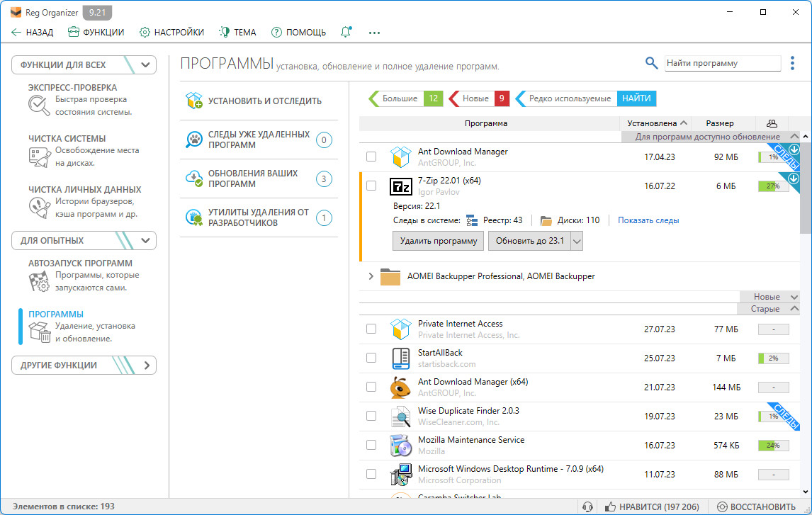
Task: Open the ПОМОЩЬ menu
Action: (299, 32)
